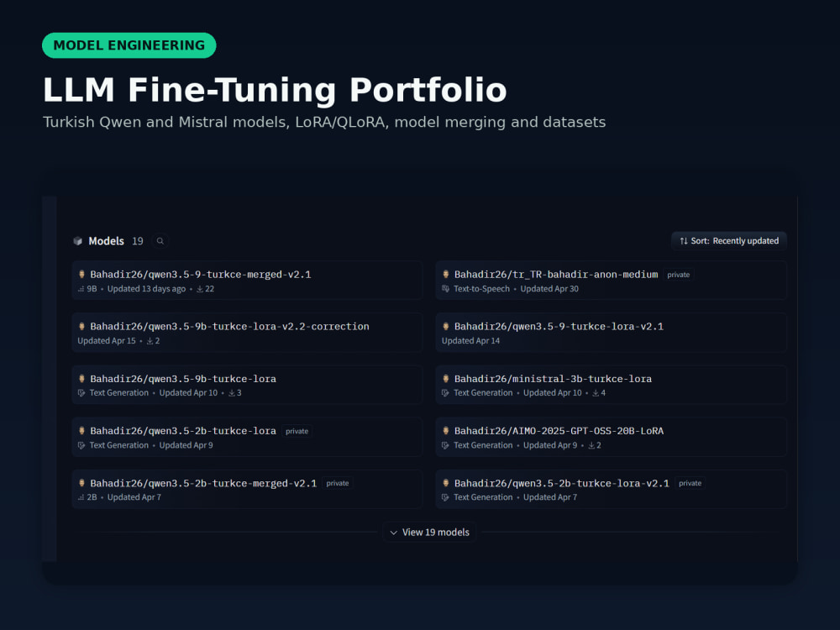Click 'Updated 13 days ago' text

[146, 289]
